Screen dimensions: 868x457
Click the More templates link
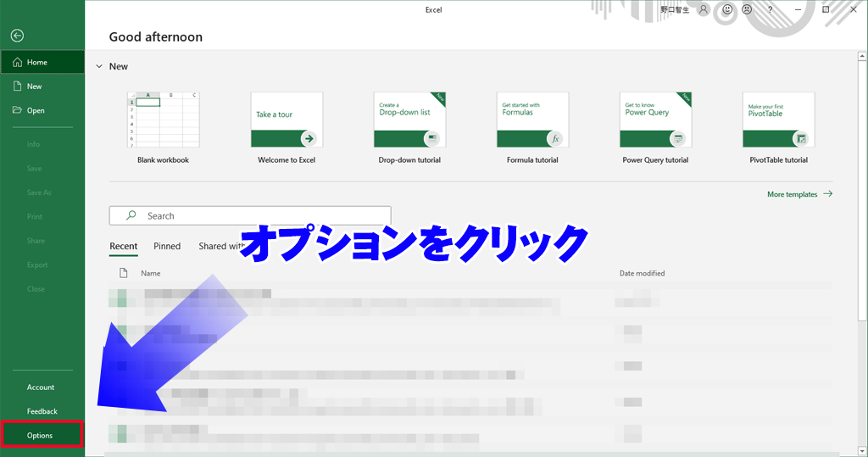coord(799,194)
